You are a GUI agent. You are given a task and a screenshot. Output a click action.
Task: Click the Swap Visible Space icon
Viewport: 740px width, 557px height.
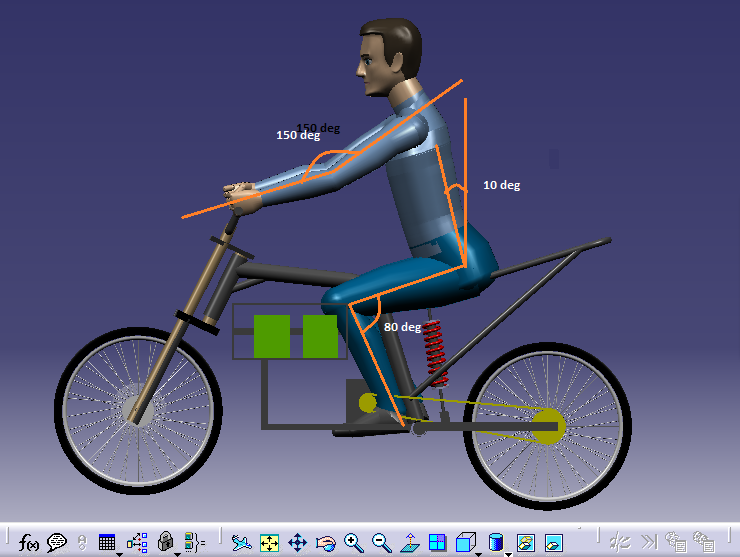554,543
